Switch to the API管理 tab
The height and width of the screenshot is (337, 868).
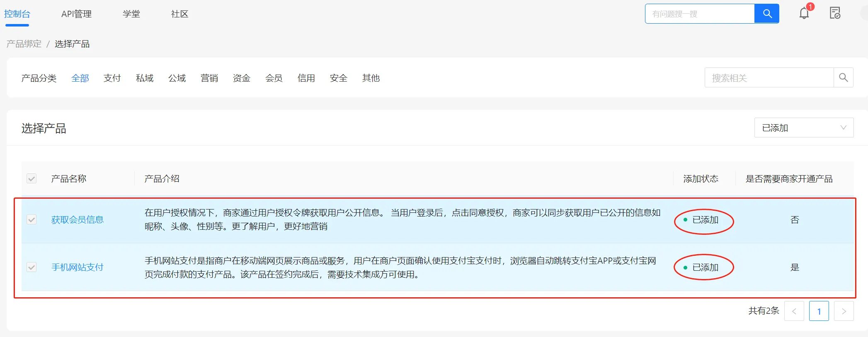[x=76, y=14]
